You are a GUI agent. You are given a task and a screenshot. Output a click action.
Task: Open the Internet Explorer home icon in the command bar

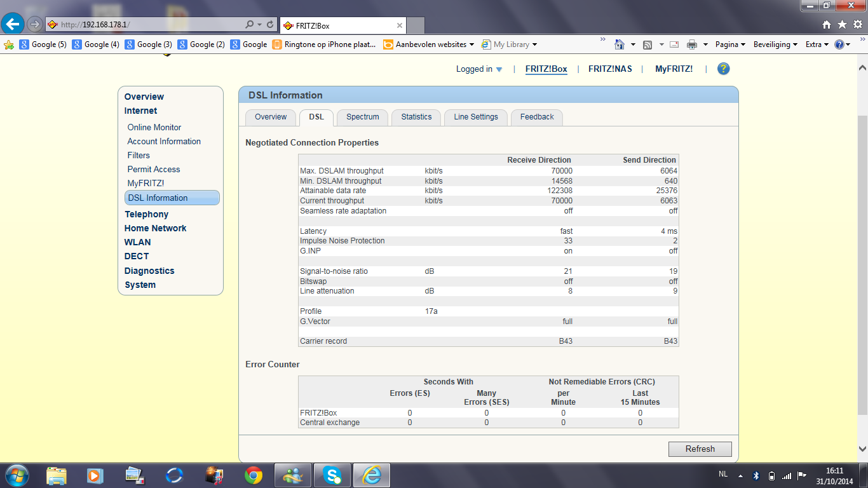point(619,44)
